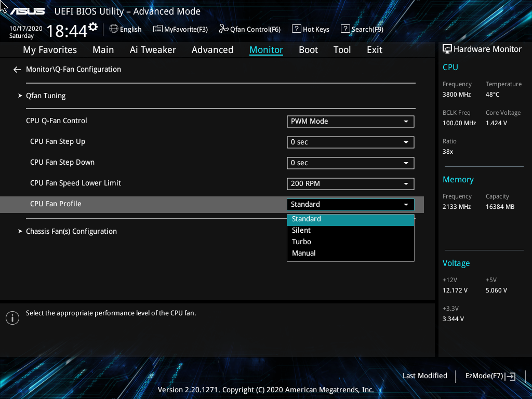This screenshot has width=532, height=399.
Task: Click the CPU heading in Hardware Monitor
Action: (450, 67)
